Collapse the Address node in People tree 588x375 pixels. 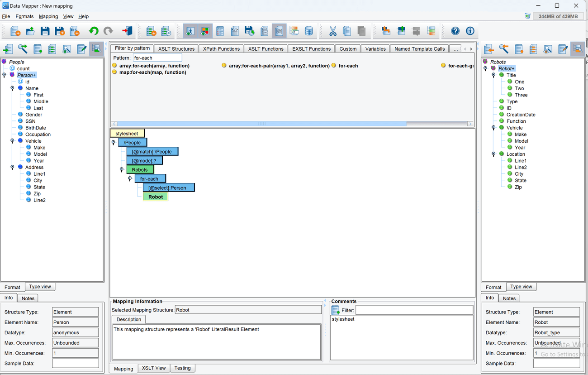pyautogui.click(x=12, y=167)
